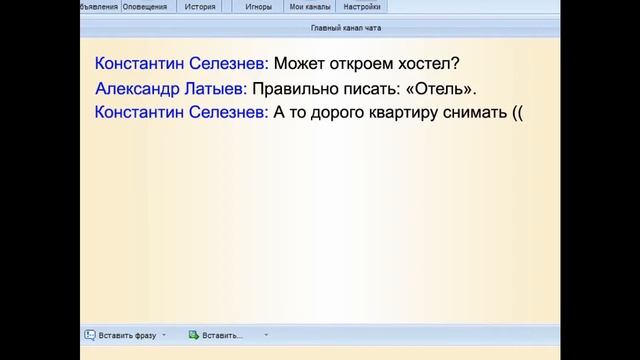Click Константин Селезнев name in last message
Screen dimensions: 640x360
click(x=182, y=112)
